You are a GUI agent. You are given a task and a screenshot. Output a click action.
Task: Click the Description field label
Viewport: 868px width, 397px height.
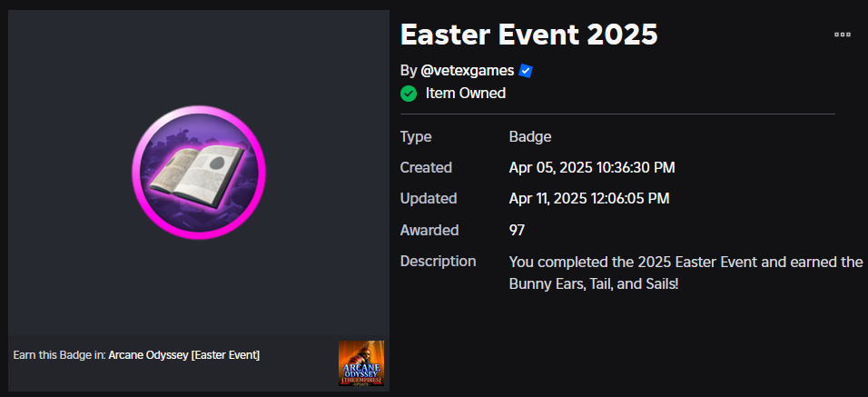click(438, 261)
